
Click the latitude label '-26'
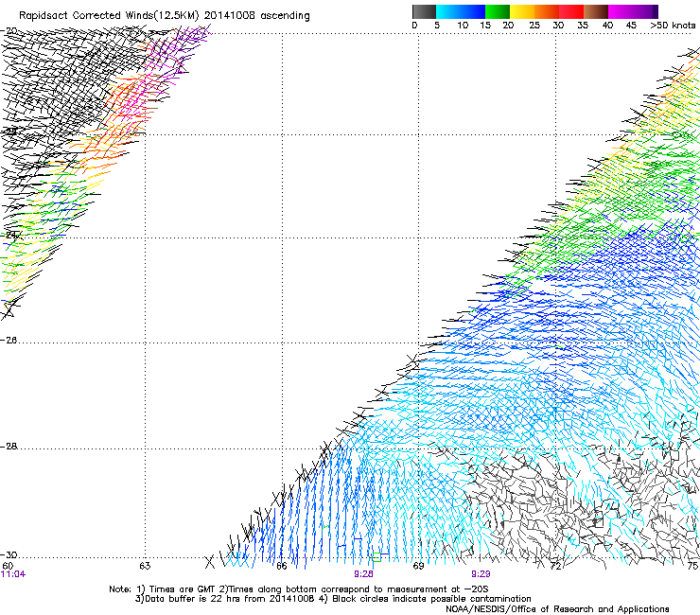pos(9,341)
